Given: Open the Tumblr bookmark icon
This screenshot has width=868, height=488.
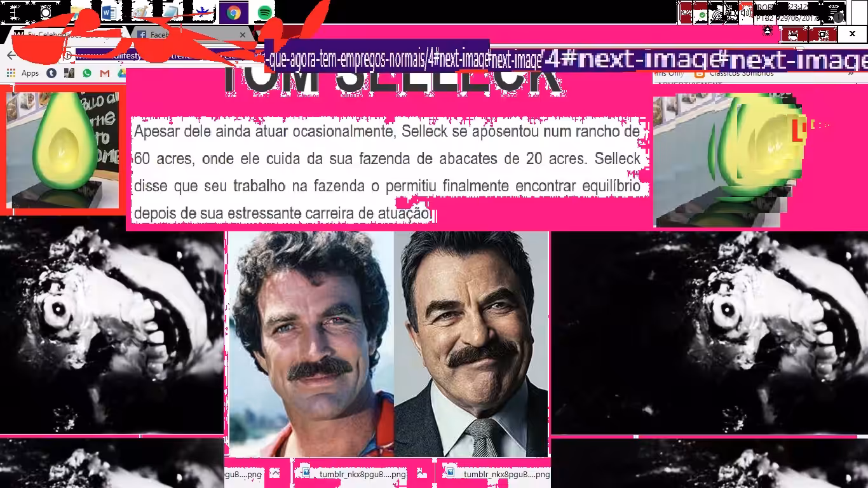Looking at the screenshot, I should point(51,73).
